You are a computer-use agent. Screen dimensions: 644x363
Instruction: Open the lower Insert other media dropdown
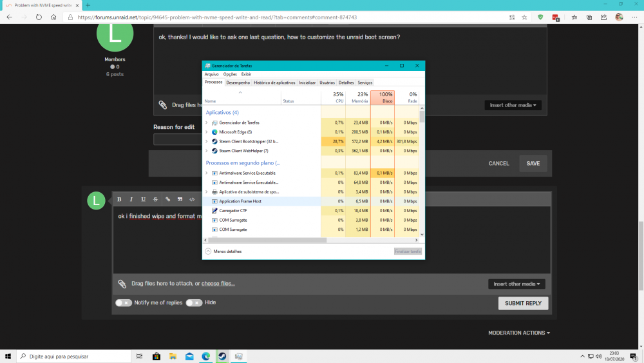pos(516,284)
